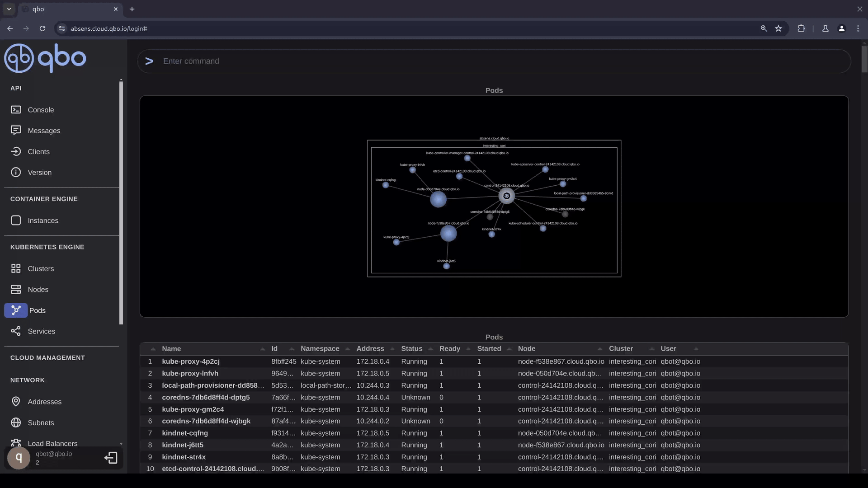Open the Version info icon

pos(16,172)
